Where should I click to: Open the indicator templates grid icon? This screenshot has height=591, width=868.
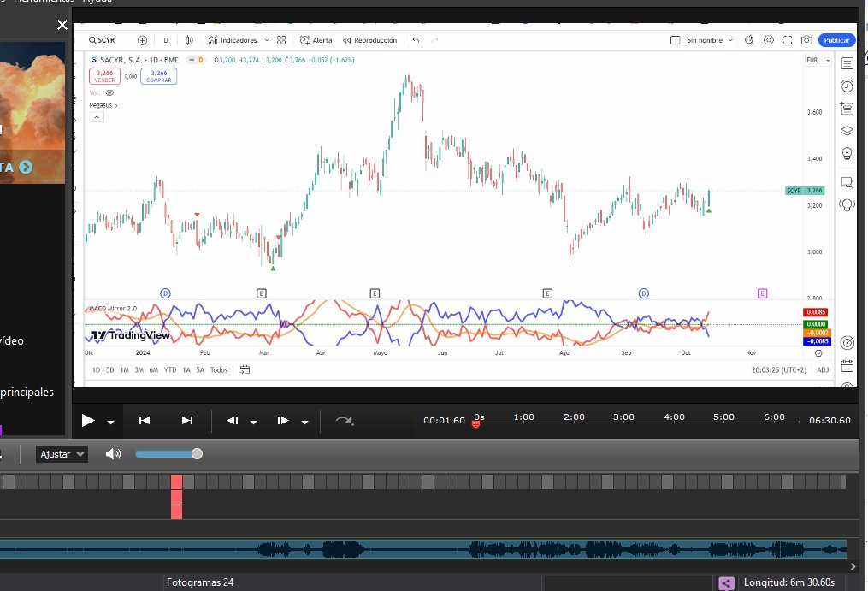tap(281, 40)
